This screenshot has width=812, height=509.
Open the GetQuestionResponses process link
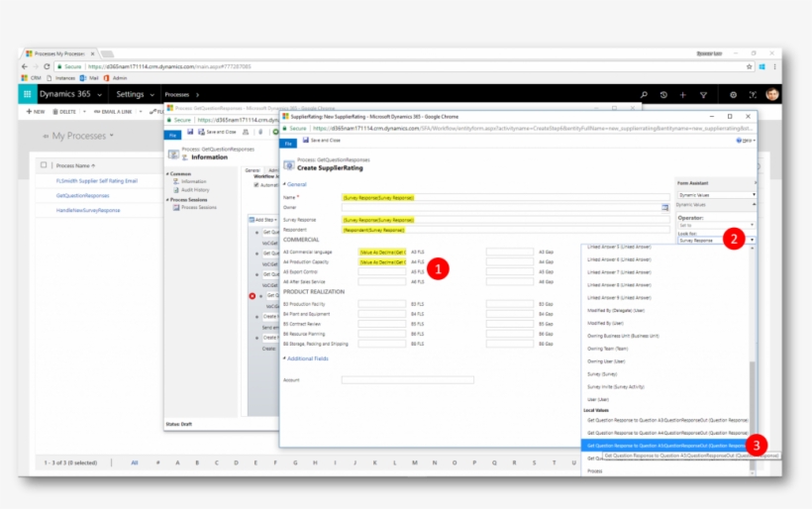(x=83, y=195)
